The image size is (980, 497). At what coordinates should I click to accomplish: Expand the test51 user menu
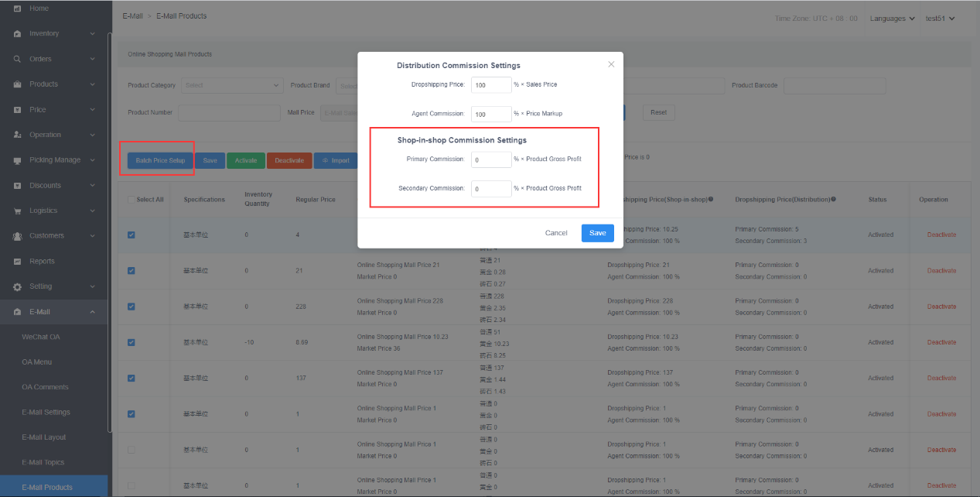coord(941,19)
